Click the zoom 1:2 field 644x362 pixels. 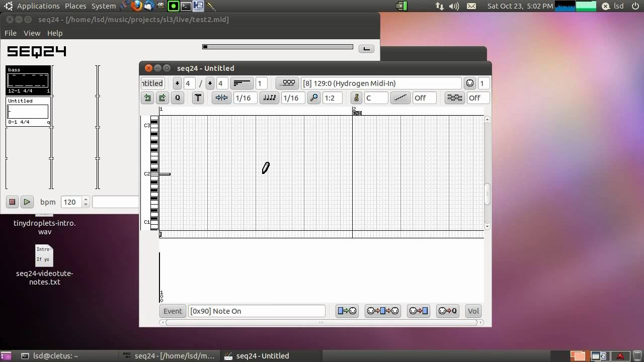(x=332, y=98)
